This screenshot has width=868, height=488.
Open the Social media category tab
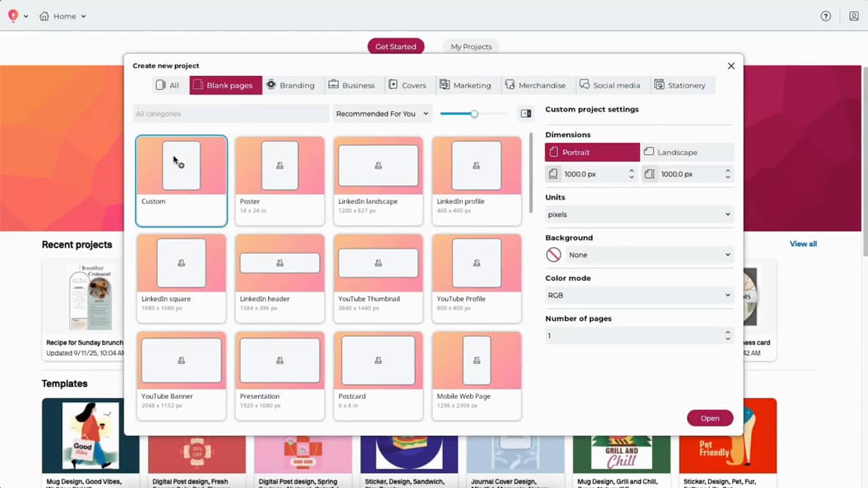click(609, 85)
